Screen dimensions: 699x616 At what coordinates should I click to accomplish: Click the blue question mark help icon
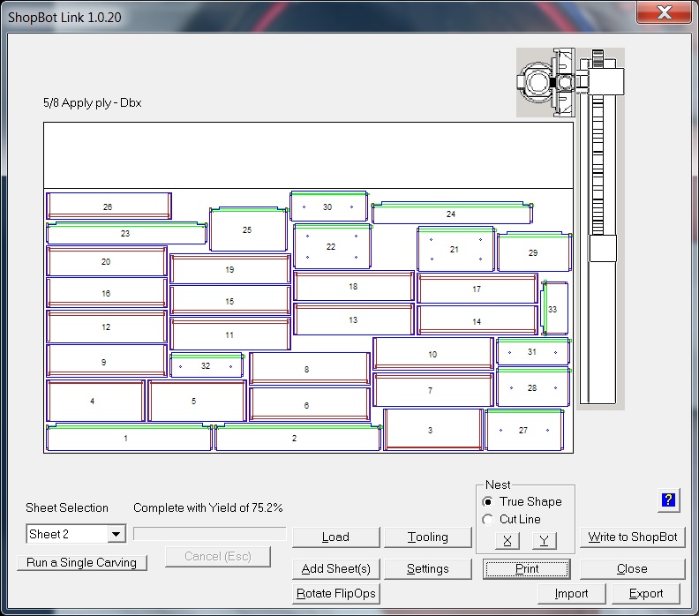pos(668,501)
